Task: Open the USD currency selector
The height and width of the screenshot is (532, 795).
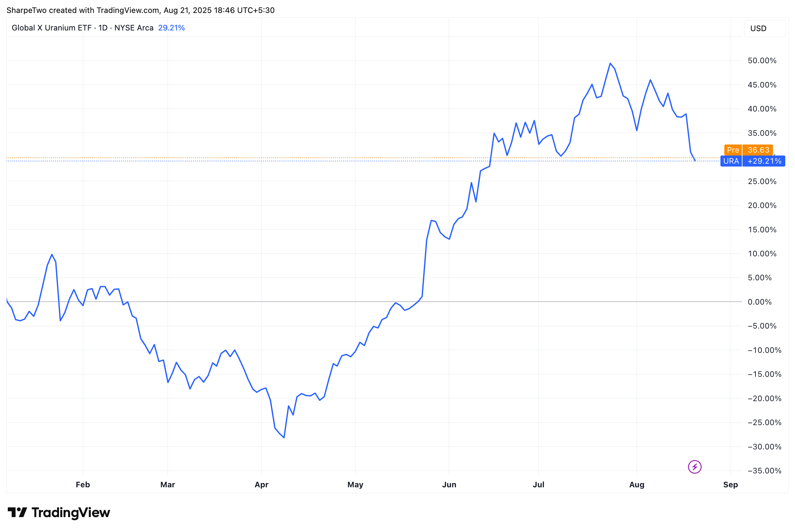Action: (765, 29)
